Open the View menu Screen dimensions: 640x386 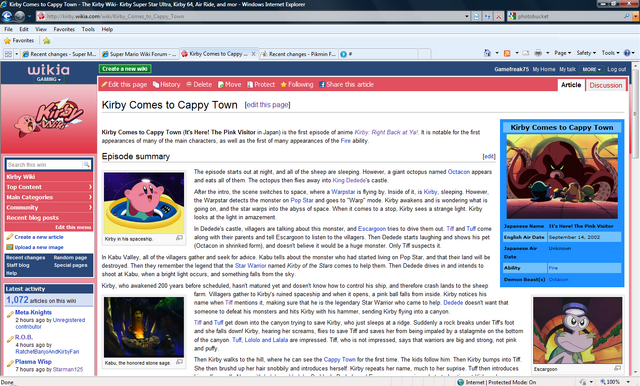[41, 29]
